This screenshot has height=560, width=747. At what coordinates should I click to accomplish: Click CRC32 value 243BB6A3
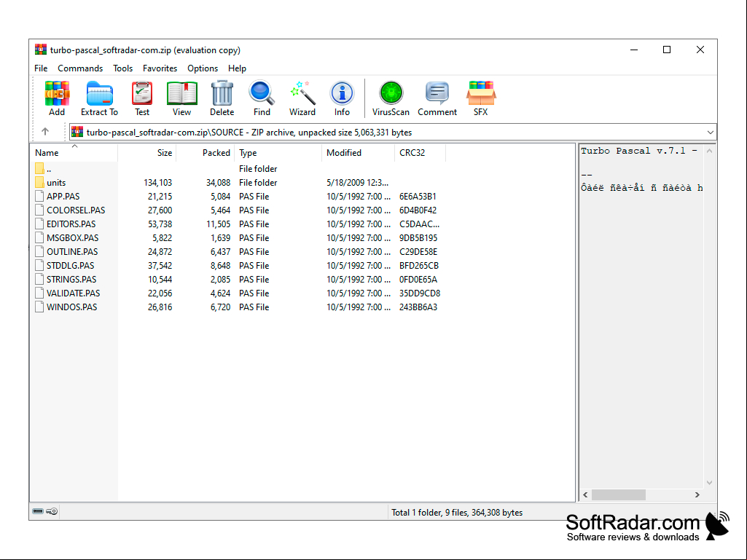coord(418,307)
